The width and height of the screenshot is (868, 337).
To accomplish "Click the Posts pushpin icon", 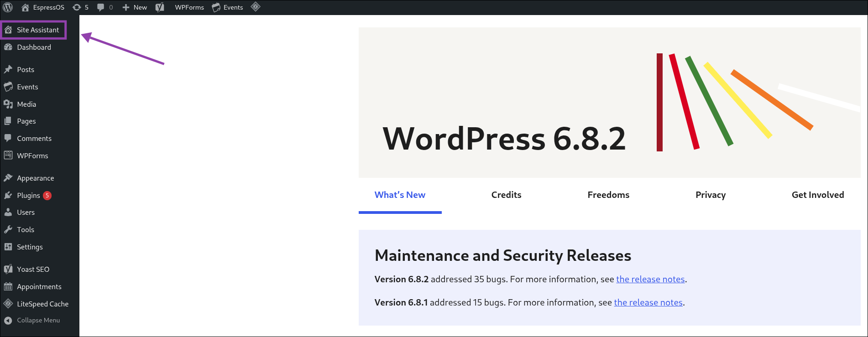I will pyautogui.click(x=8, y=69).
